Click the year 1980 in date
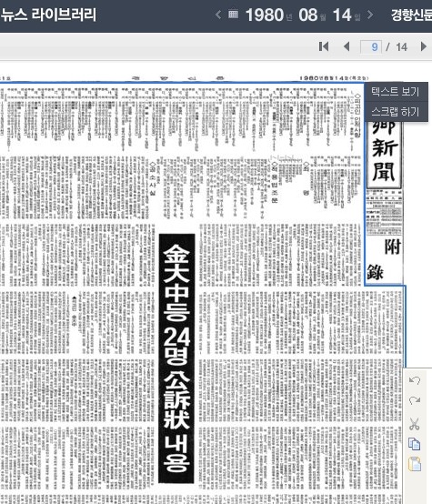 265,15
